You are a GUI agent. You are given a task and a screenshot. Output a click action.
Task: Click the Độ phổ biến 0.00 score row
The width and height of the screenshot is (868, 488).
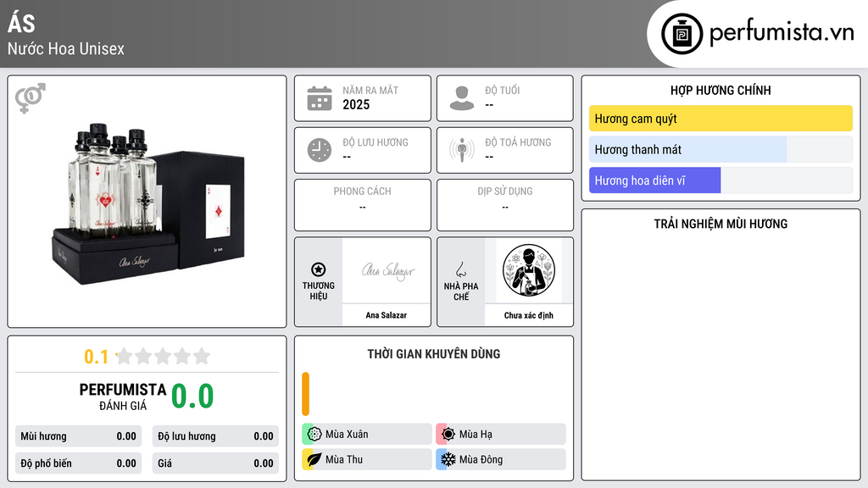click(78, 463)
